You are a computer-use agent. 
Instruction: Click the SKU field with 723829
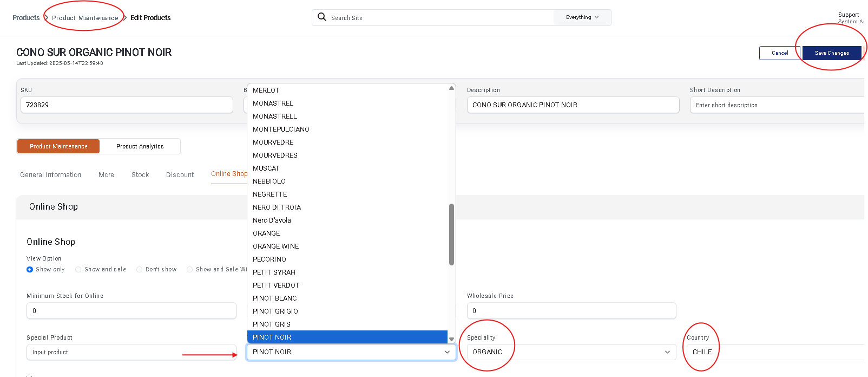coord(127,105)
